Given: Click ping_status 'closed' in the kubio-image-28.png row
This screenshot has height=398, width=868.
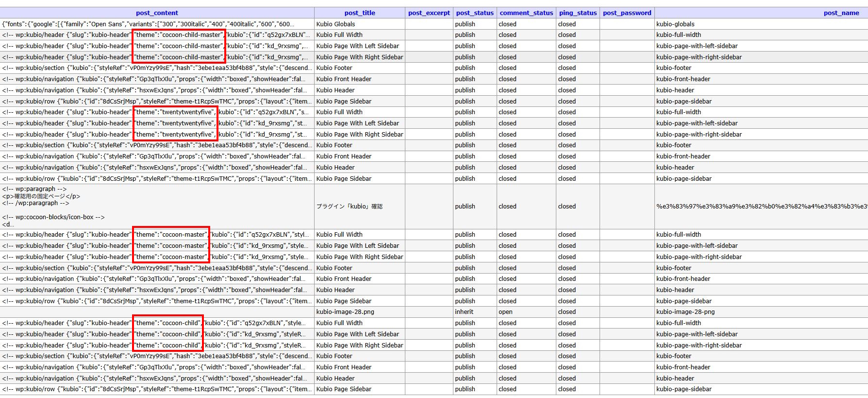Looking at the screenshot, I should pos(578,312).
